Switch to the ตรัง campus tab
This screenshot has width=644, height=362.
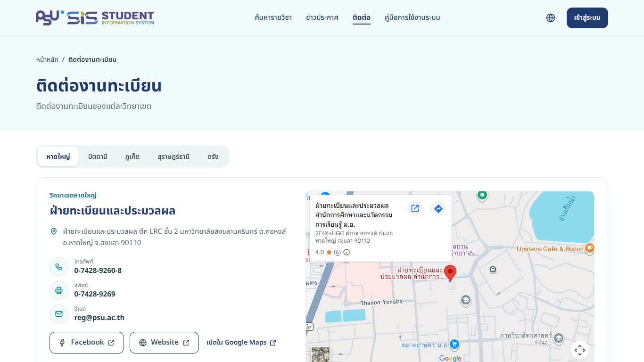pyautogui.click(x=213, y=156)
